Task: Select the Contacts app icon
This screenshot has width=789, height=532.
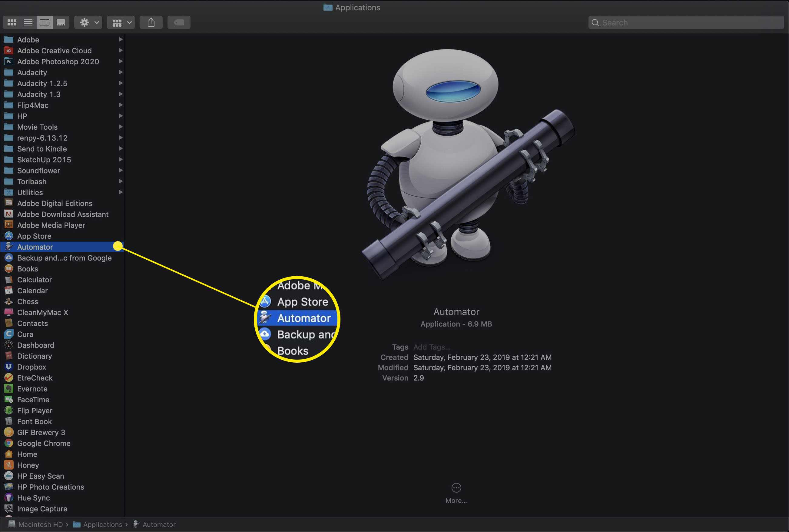Action: pyautogui.click(x=9, y=323)
